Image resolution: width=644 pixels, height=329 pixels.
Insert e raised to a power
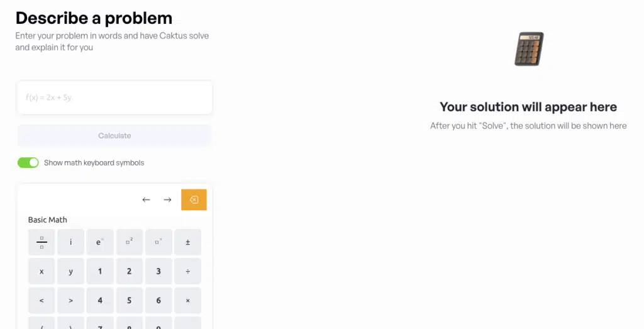click(x=100, y=242)
